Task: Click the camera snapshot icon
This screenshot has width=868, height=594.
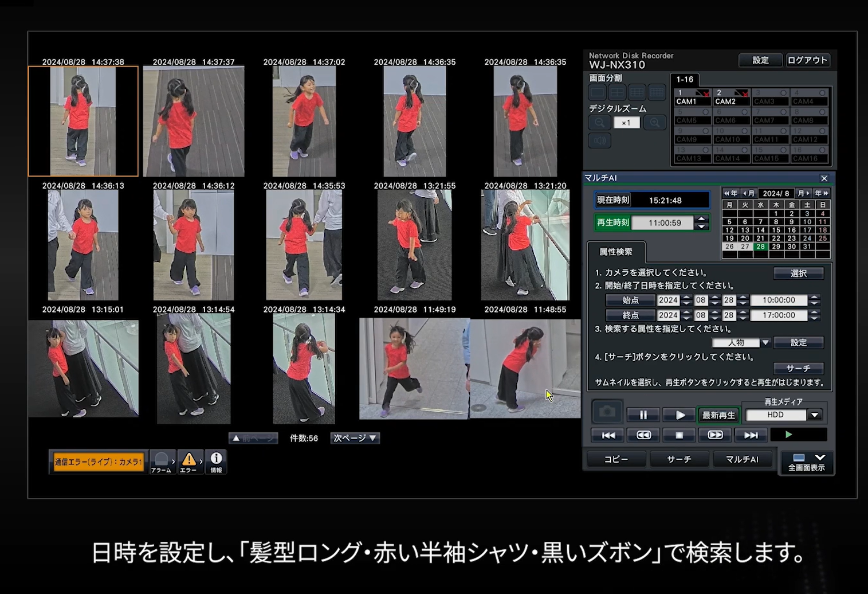Action: click(x=607, y=412)
